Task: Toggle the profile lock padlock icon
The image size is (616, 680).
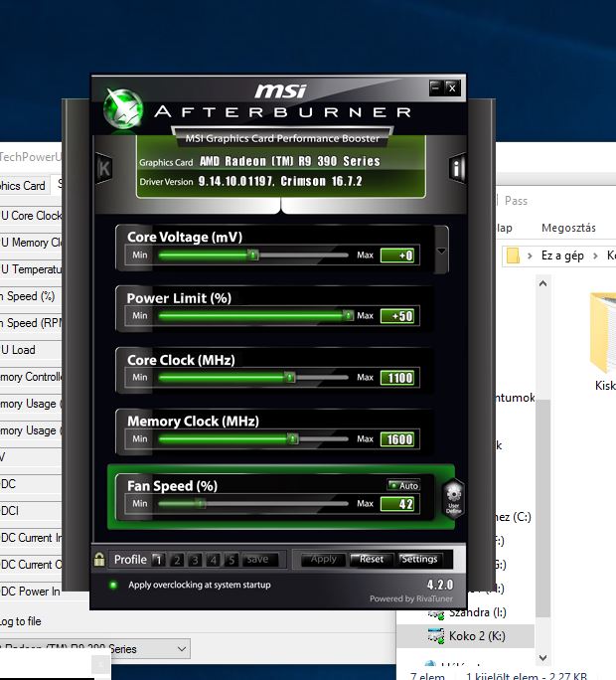Action: (99, 560)
